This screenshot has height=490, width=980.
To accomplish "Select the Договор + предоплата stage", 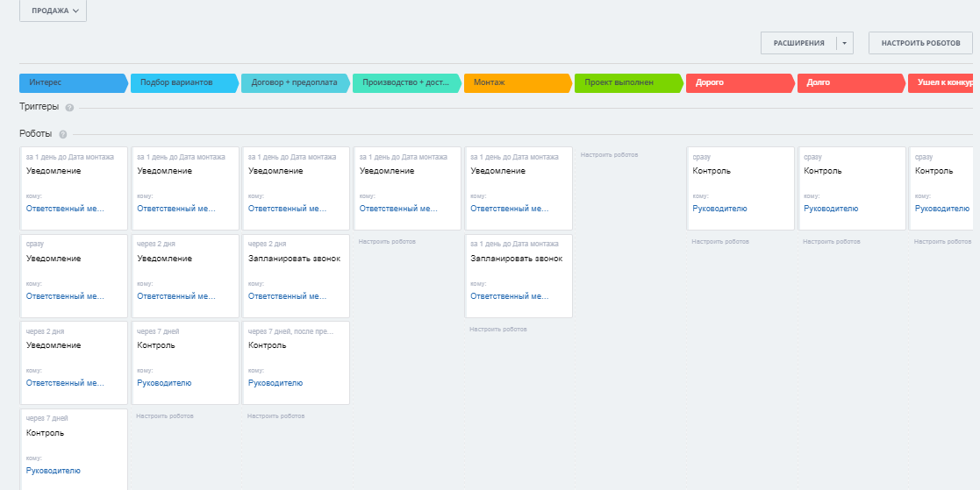I will click(x=295, y=83).
